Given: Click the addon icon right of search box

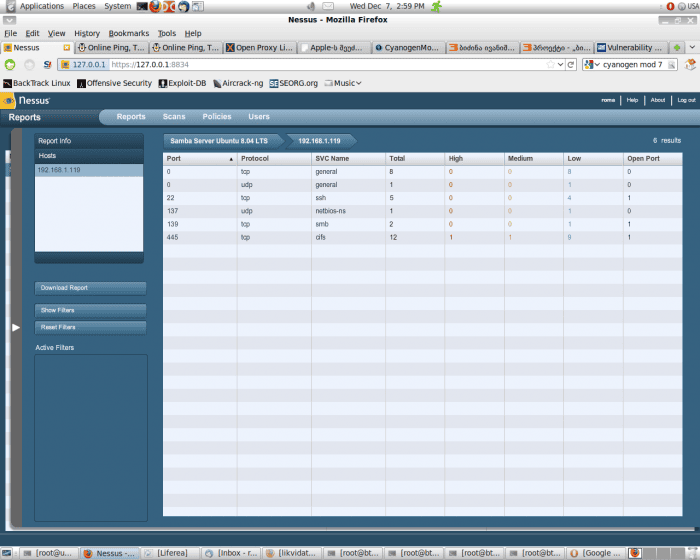Looking at the screenshot, I should [x=690, y=65].
